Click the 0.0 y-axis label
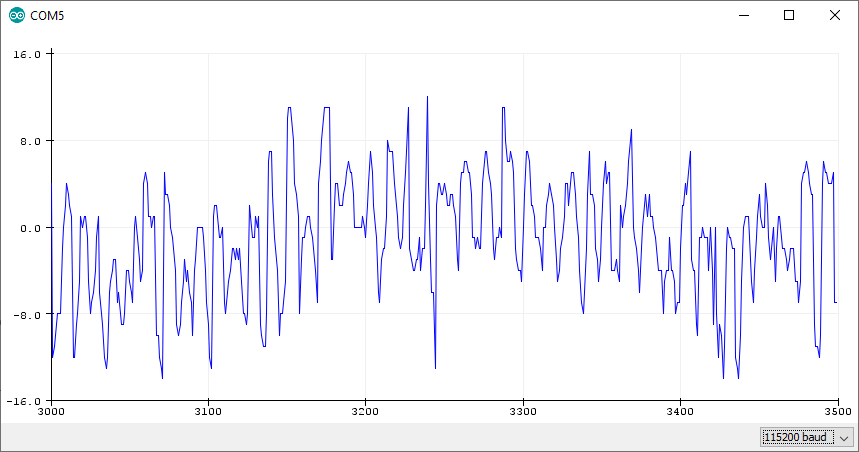This screenshot has height=452, width=859. [x=30, y=228]
